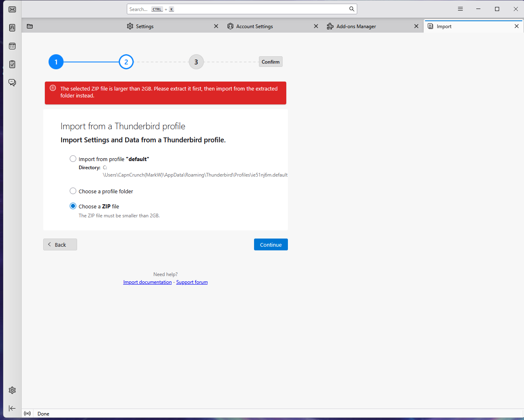The width and height of the screenshot is (524, 420).
Task: Click the Settings tab gear icon
Action: point(130,26)
